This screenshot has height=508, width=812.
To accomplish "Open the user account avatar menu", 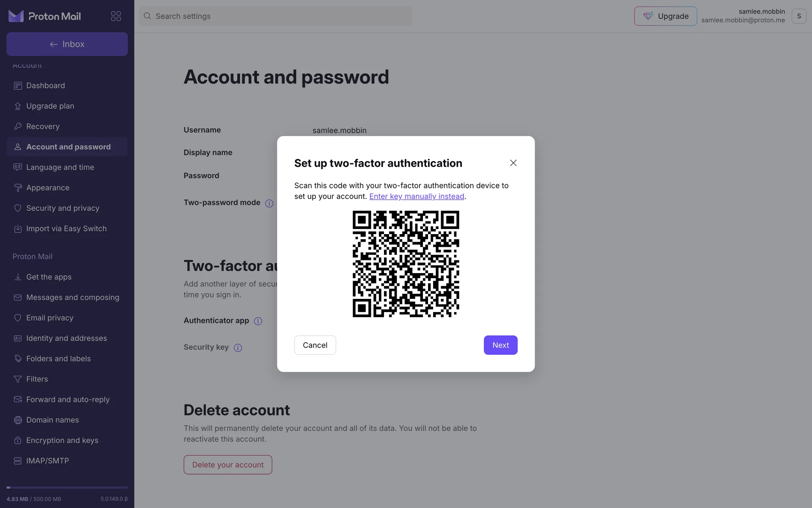I will tap(798, 16).
